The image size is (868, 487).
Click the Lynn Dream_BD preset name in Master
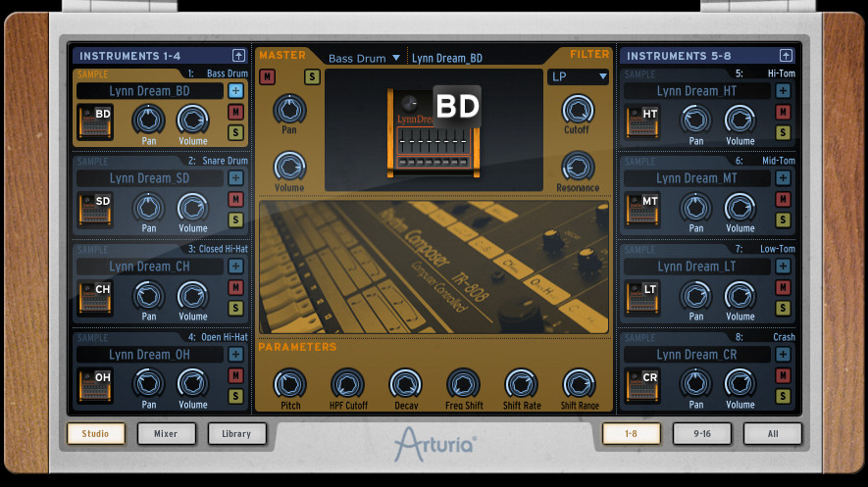[447, 58]
